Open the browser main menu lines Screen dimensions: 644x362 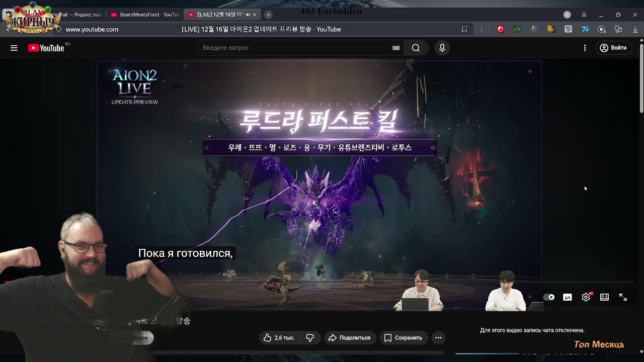pyautogui.click(x=584, y=15)
